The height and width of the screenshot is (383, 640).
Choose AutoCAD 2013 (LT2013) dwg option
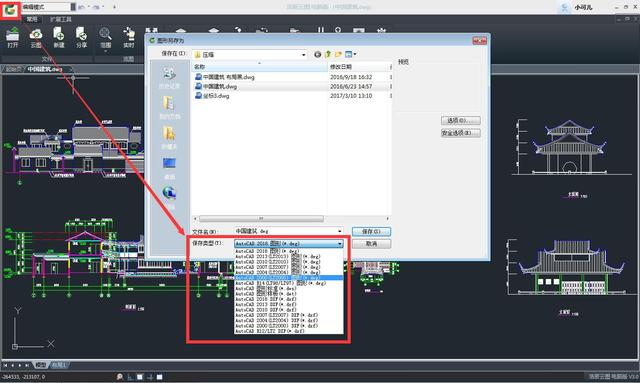point(289,256)
